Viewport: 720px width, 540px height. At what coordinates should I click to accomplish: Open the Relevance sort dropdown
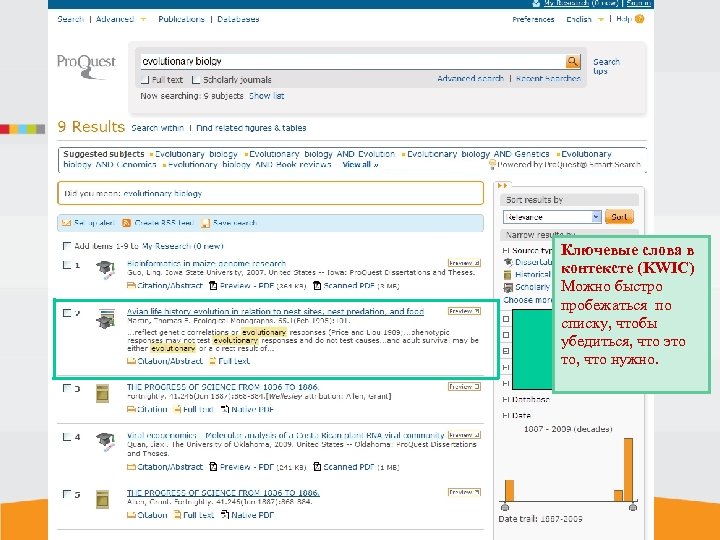[x=552, y=217]
